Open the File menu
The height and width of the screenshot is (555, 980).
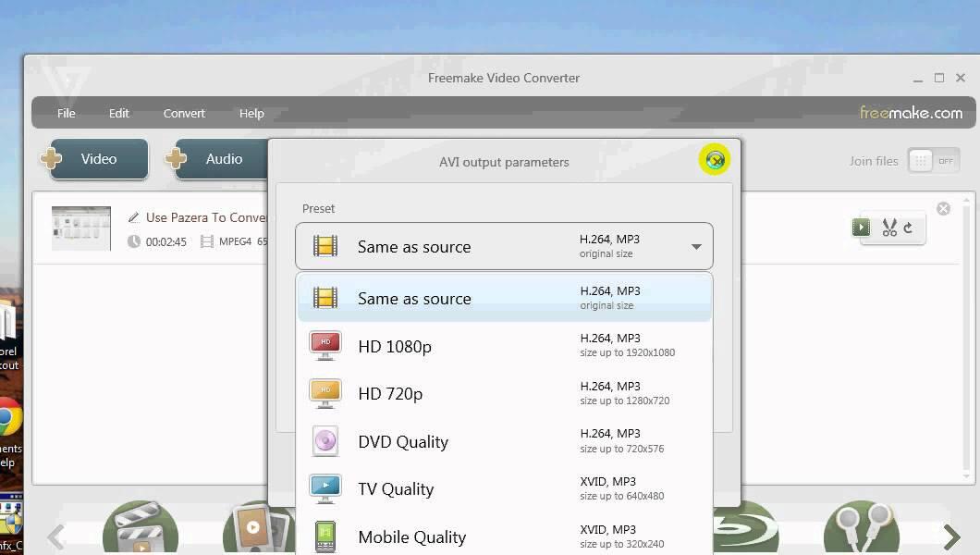click(67, 113)
